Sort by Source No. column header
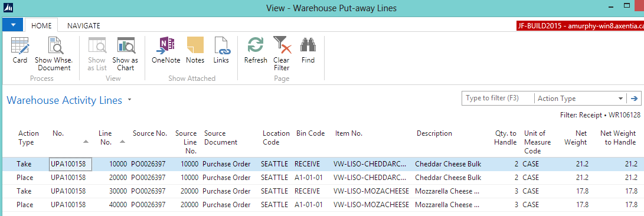Image resolution: width=644 pixels, height=216 pixels. tap(150, 133)
